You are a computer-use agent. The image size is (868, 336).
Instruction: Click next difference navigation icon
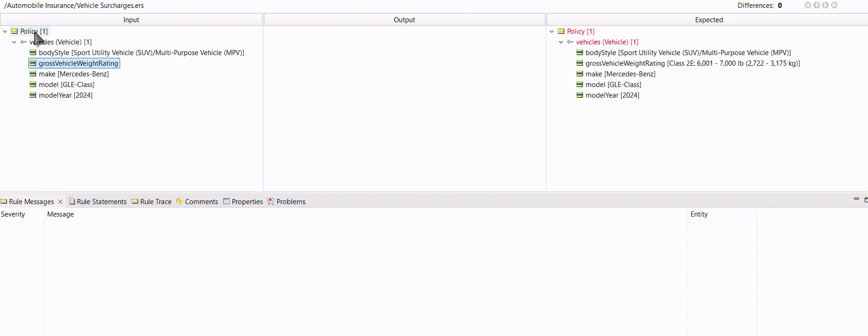coord(825,5)
